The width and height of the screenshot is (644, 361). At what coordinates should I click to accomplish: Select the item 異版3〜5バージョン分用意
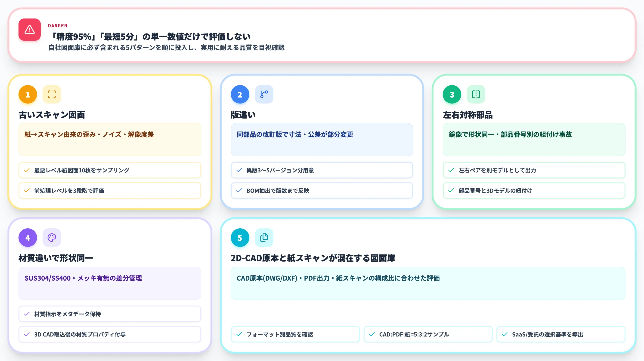(x=322, y=170)
